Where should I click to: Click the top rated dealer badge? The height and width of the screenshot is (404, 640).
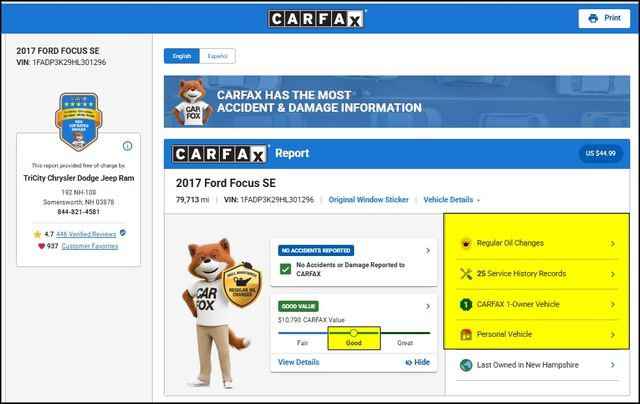click(x=78, y=122)
